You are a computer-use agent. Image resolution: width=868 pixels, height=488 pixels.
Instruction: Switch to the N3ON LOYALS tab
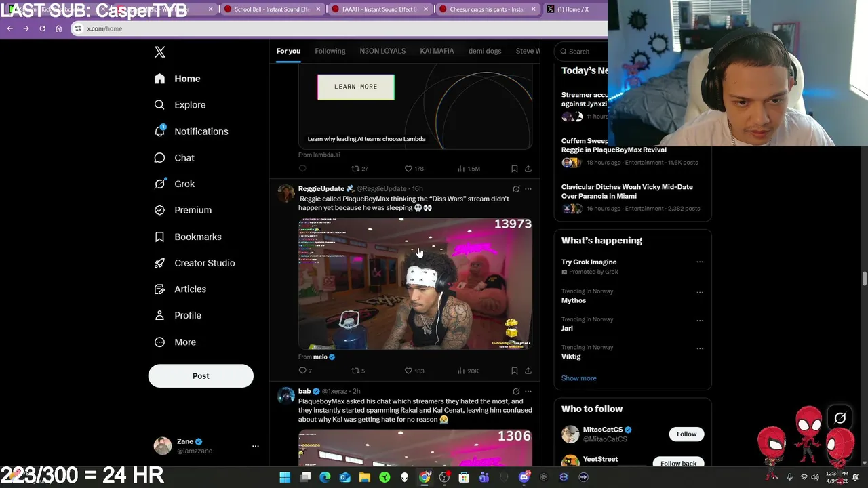tap(382, 52)
